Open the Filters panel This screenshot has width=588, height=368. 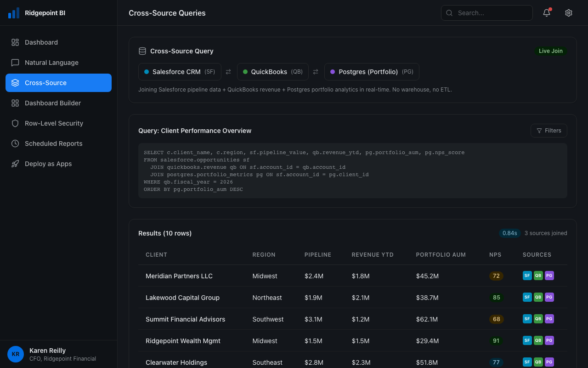[x=549, y=130]
